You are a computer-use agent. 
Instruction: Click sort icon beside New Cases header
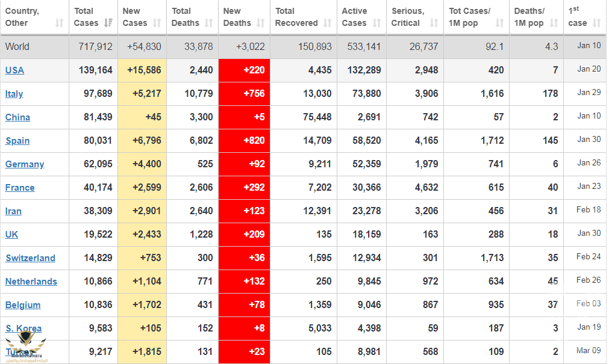[157, 23]
